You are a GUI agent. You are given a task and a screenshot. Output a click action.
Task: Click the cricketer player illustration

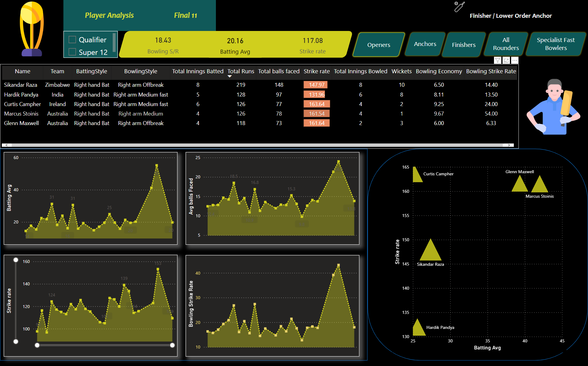tap(553, 107)
